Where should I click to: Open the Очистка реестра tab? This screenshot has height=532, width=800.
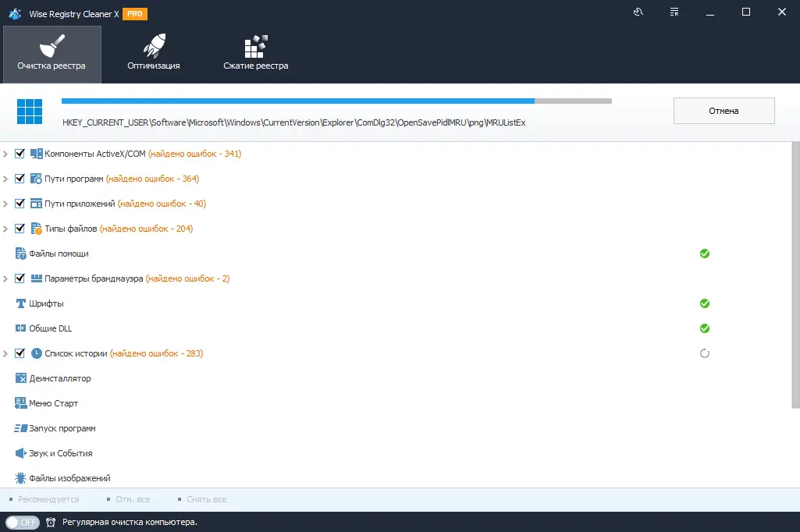click(52, 55)
